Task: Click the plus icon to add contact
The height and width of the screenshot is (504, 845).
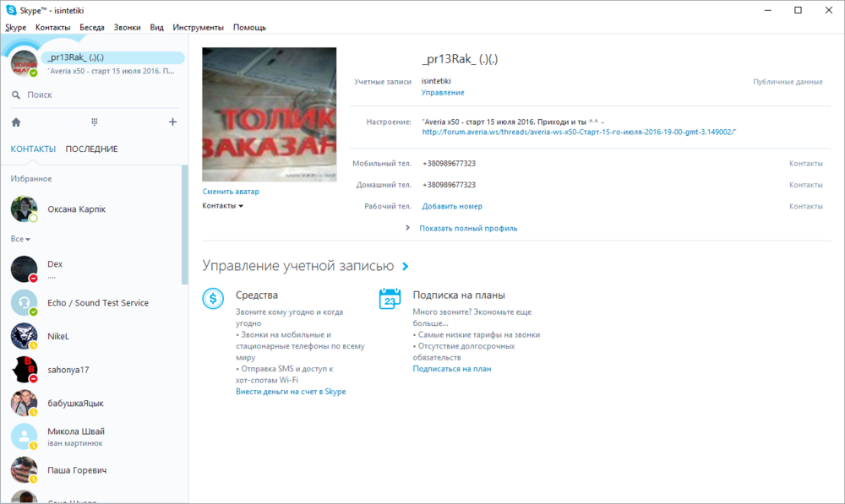Action: pyautogui.click(x=172, y=122)
